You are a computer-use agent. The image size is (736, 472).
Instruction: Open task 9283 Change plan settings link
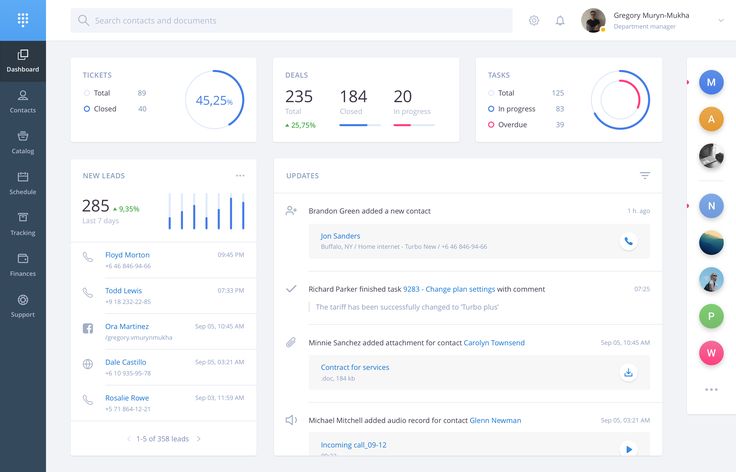point(449,289)
